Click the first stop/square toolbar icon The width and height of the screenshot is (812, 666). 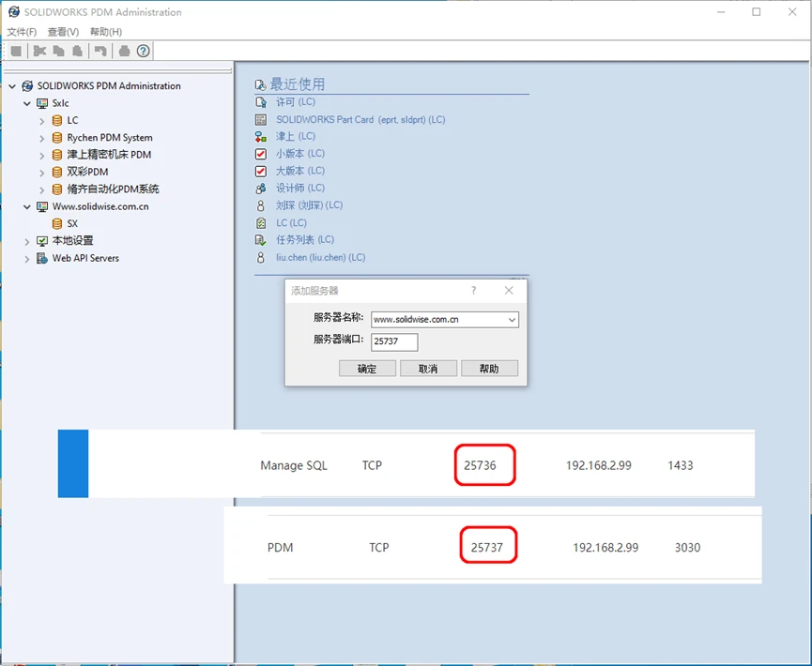pyautogui.click(x=16, y=51)
